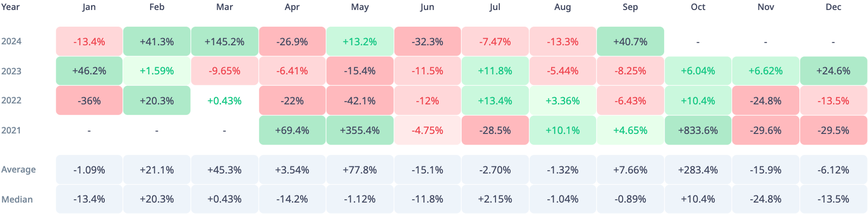868x214 pixels.
Task: Click the Oct column header
Action: coord(698,7)
